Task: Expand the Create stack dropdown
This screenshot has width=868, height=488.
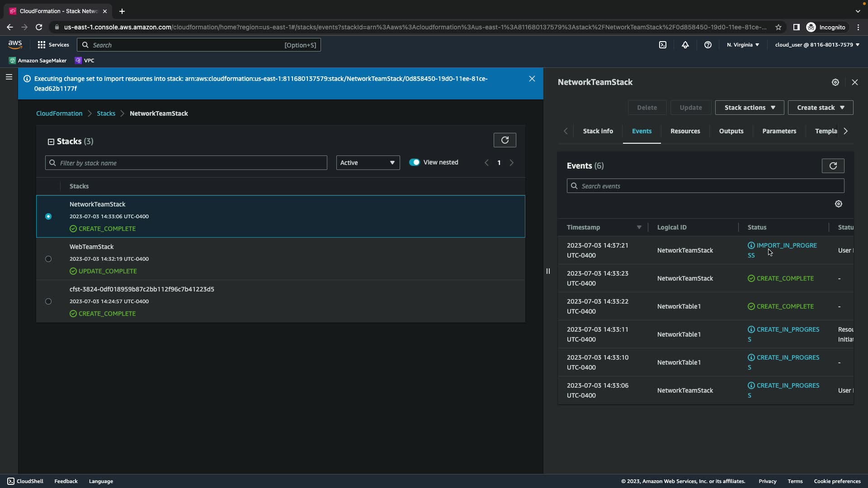Action: 820,108
